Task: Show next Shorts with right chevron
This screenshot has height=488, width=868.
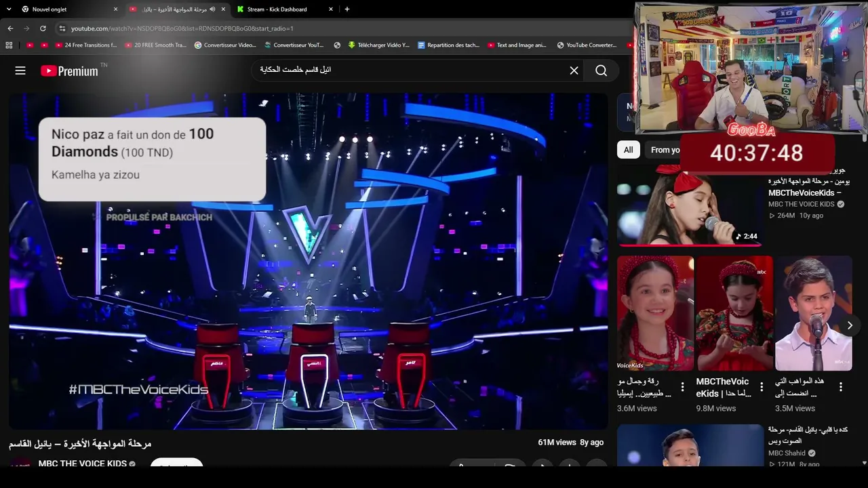Action: tap(849, 325)
